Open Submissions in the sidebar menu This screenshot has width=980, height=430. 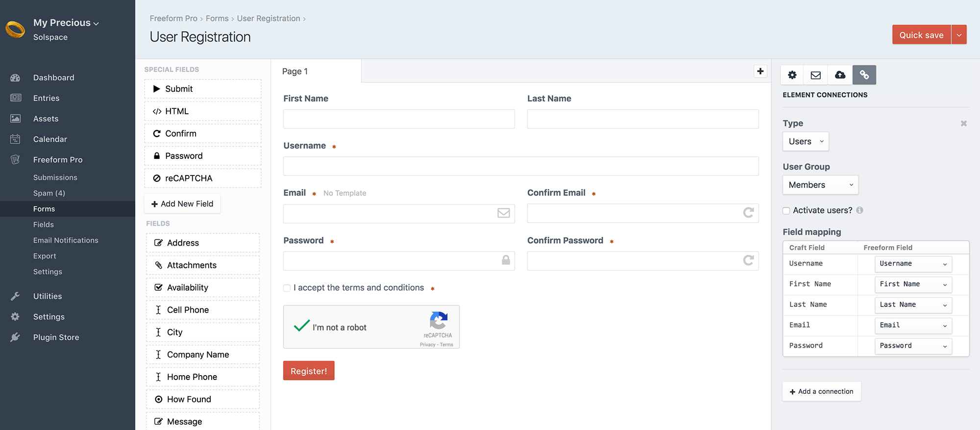click(x=55, y=177)
